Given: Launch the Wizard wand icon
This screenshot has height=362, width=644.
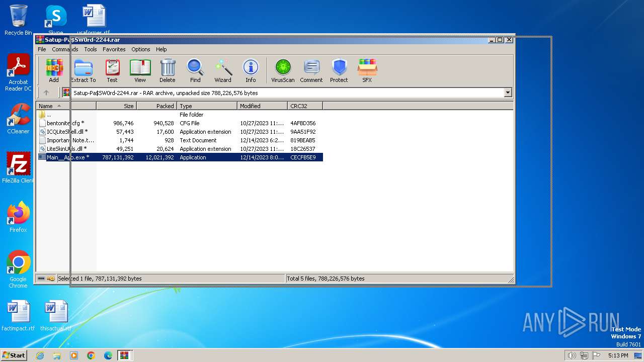Looking at the screenshot, I should (x=223, y=70).
